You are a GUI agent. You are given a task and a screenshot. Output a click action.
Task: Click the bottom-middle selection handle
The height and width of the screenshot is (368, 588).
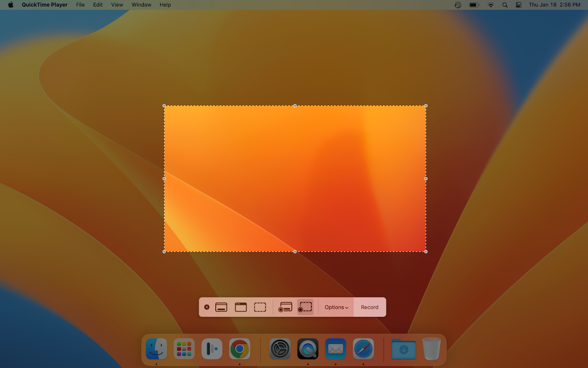point(295,252)
